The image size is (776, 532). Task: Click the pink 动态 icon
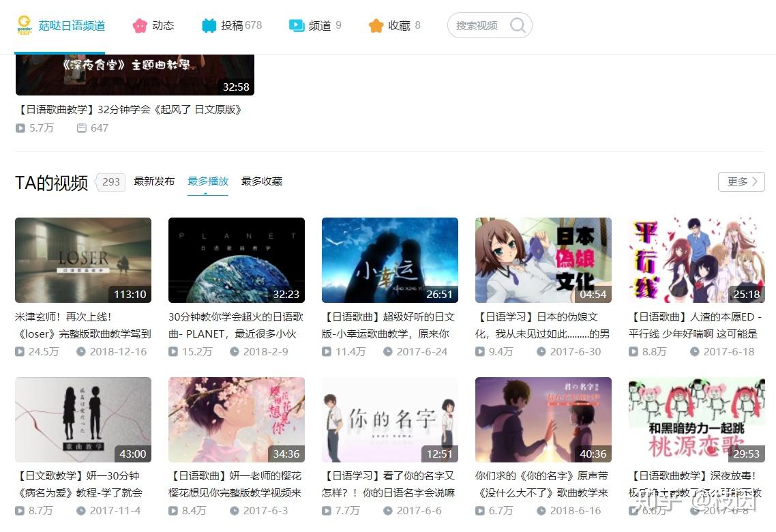pyautogui.click(x=140, y=26)
